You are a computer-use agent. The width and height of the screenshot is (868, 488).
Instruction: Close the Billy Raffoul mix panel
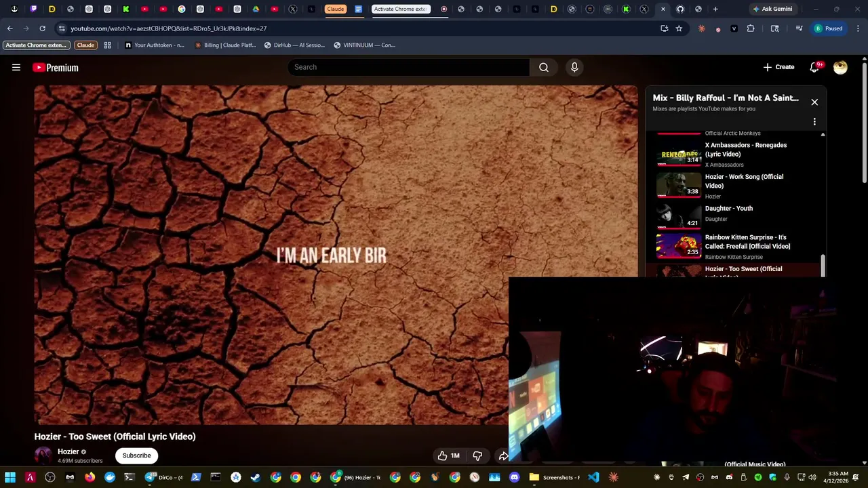(814, 102)
